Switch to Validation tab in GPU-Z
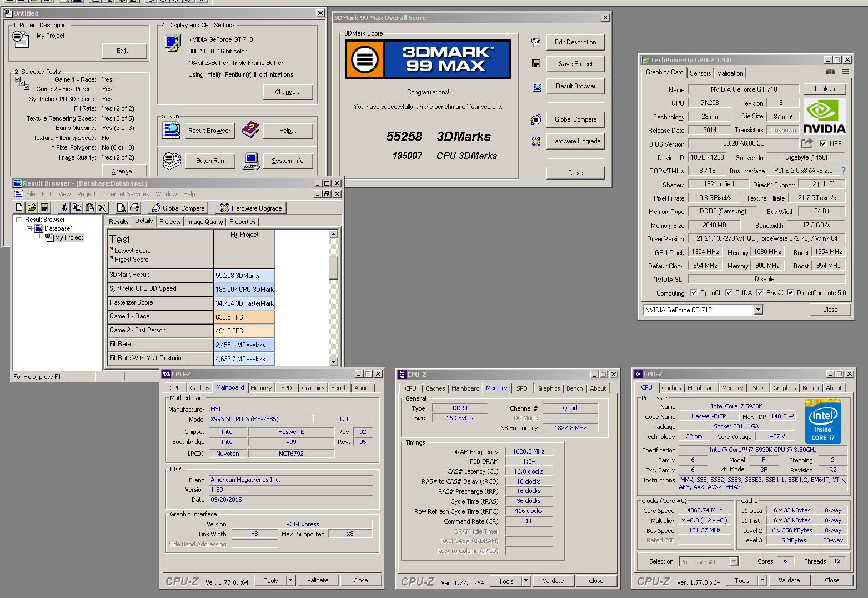 click(730, 73)
